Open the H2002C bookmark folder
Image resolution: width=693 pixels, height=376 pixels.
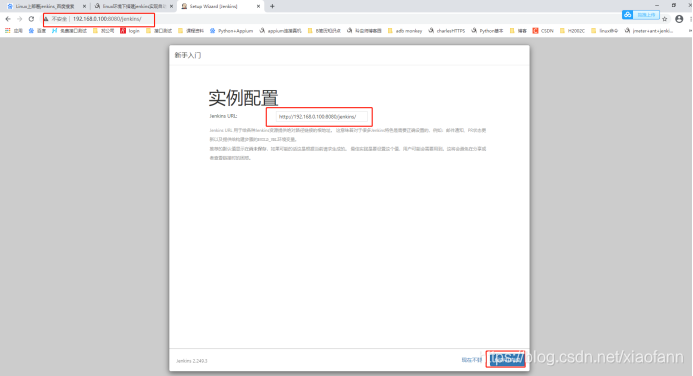572,31
